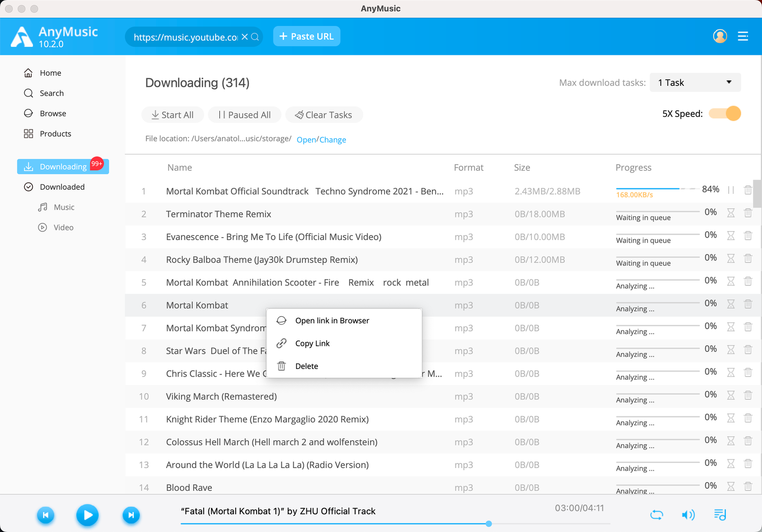
Task: Open the downloaded Music list
Action: coord(56,207)
